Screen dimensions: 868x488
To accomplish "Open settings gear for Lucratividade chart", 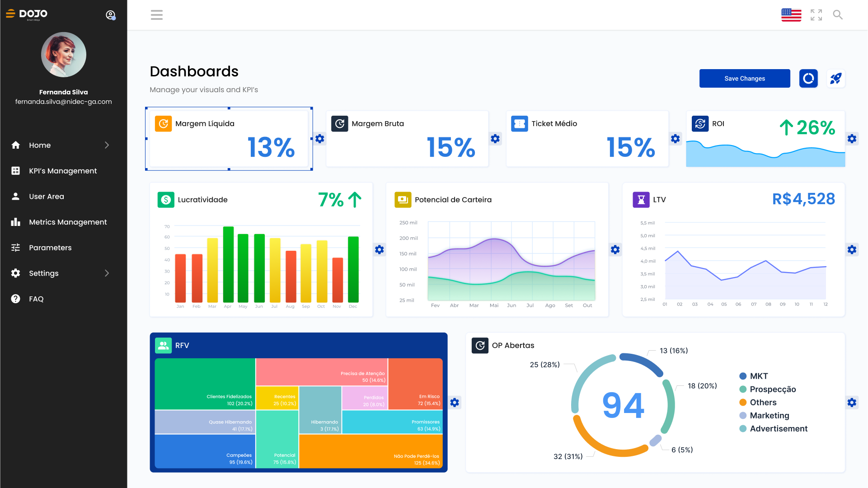I will tap(380, 249).
